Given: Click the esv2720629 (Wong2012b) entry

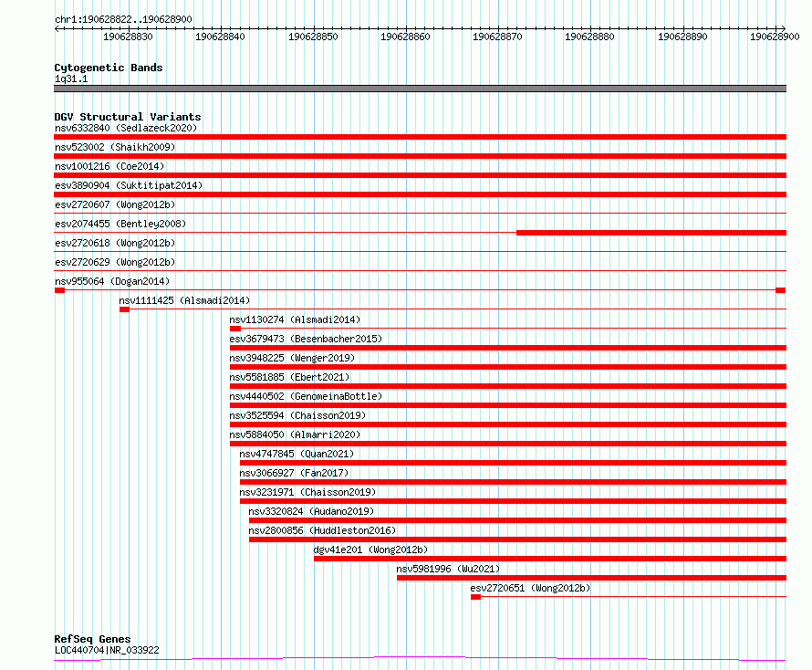Looking at the screenshot, I should [x=115, y=262].
